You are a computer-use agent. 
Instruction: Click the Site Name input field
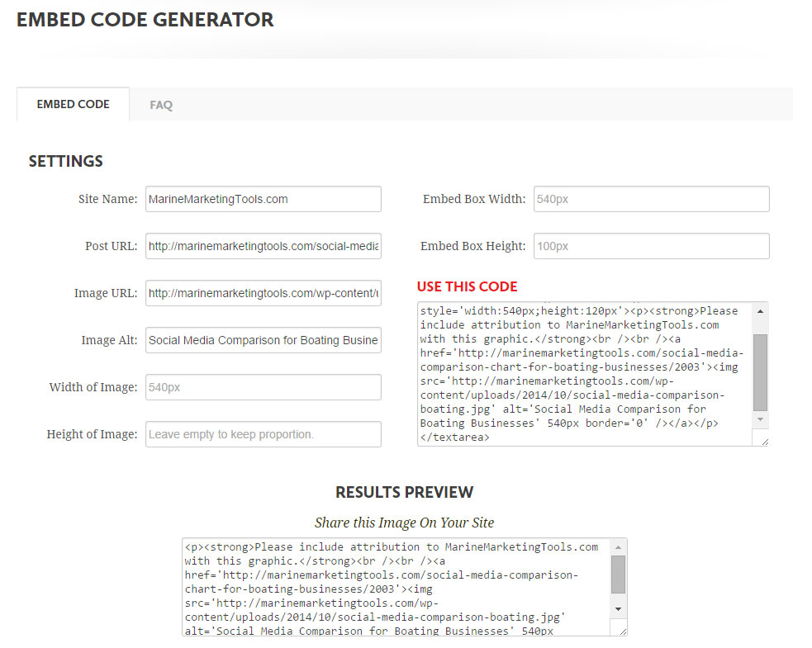pyautogui.click(x=263, y=199)
